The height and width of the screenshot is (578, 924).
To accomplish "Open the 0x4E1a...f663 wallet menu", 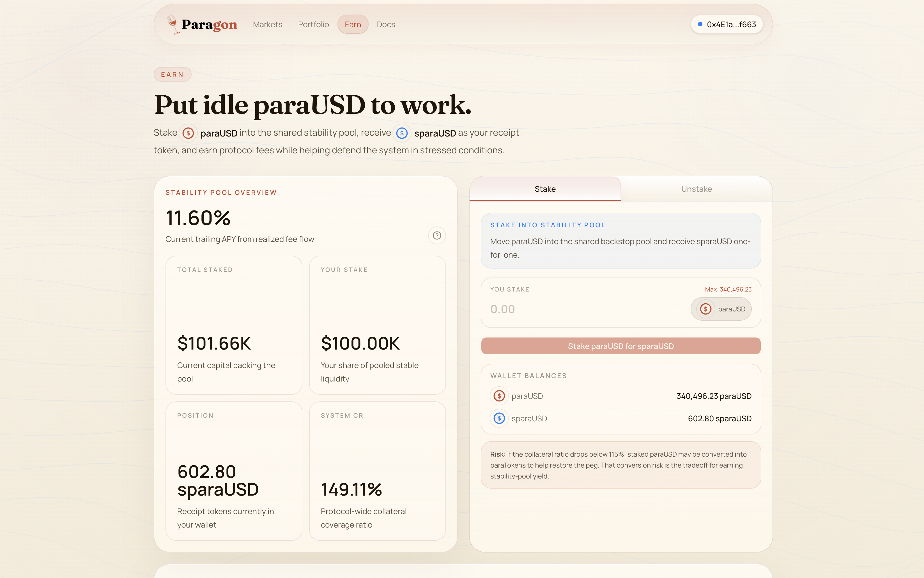I will [x=727, y=24].
